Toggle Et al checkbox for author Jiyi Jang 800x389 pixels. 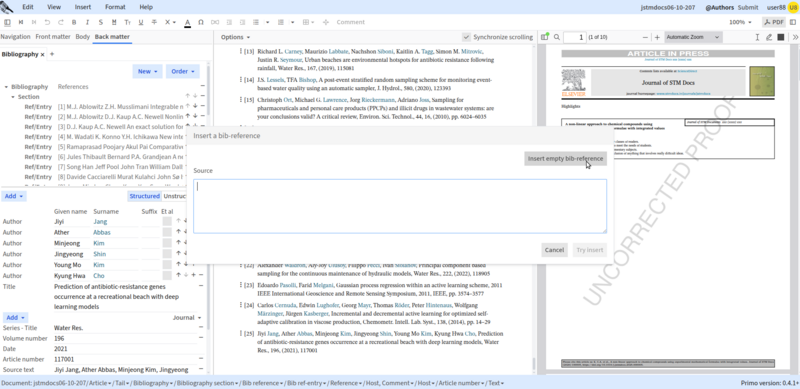pyautogui.click(x=167, y=221)
